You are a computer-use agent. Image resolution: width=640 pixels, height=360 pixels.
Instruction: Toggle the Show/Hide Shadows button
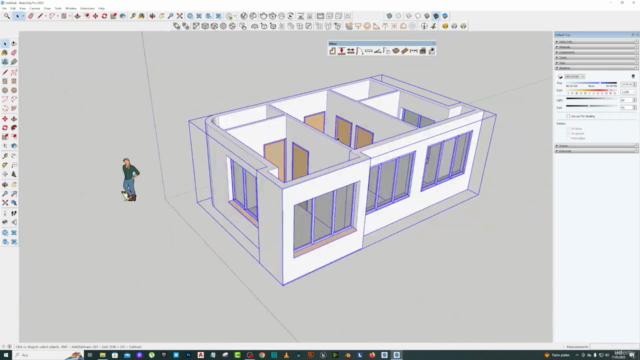point(560,77)
